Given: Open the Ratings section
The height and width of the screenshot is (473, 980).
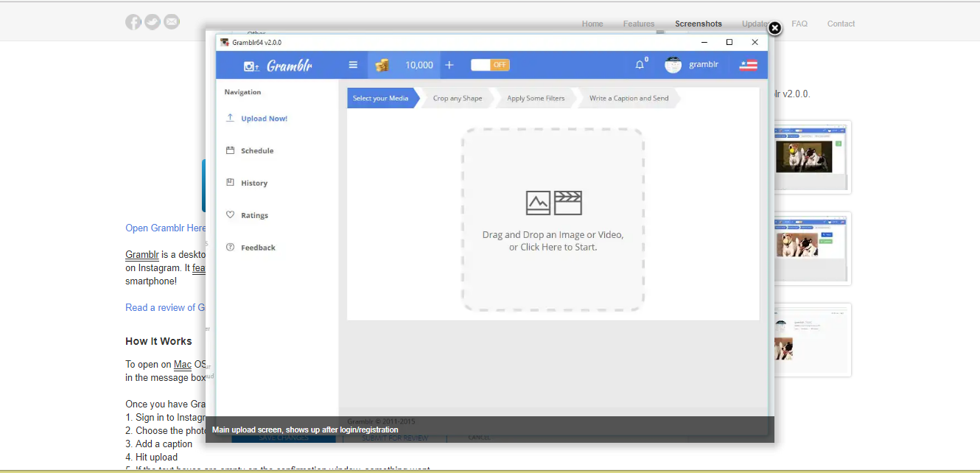Looking at the screenshot, I should (x=254, y=216).
